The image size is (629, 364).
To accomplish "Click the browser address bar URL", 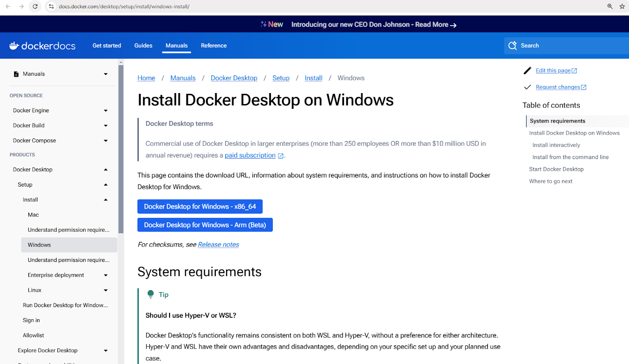I will pos(124,6).
